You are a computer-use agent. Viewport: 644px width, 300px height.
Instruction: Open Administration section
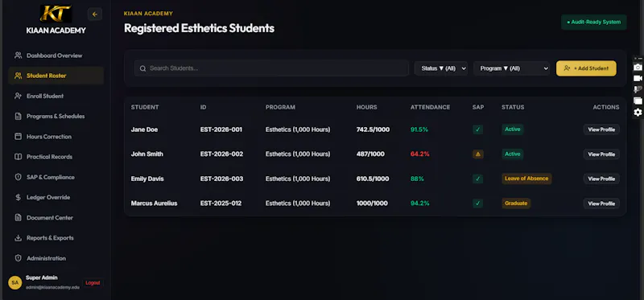point(56,258)
